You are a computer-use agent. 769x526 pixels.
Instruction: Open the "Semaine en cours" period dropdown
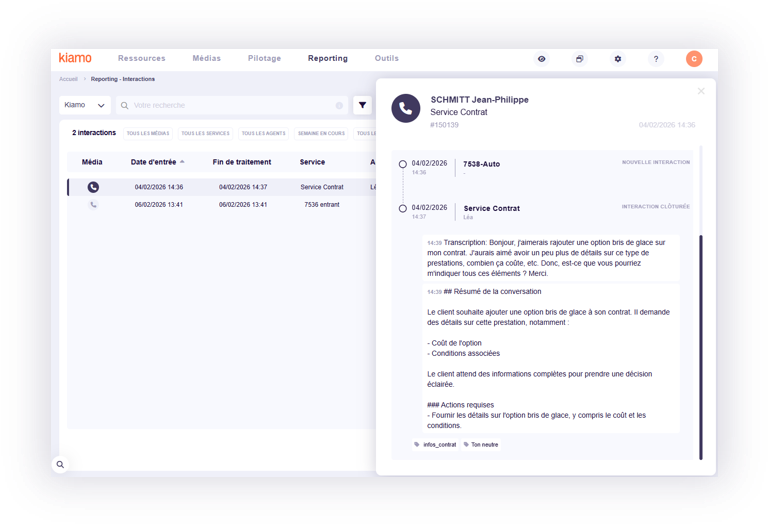321,133
